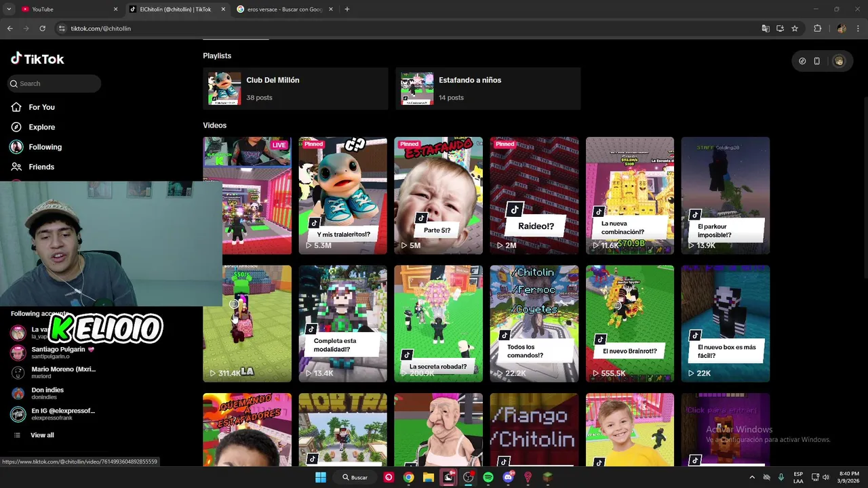The height and width of the screenshot is (488, 868).
Task: Click the address bar URL
Action: click(x=101, y=28)
